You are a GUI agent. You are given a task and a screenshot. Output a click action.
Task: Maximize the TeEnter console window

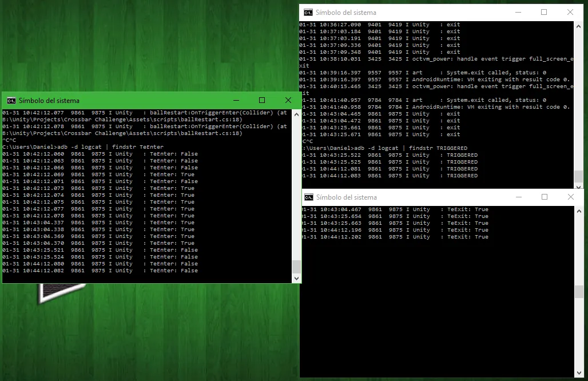coord(262,100)
